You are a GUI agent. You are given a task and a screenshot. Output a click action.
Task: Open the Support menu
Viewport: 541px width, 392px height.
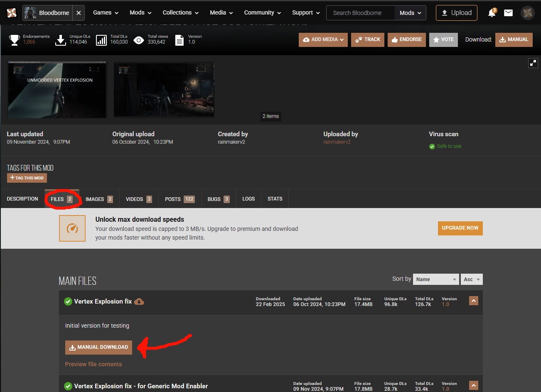pos(306,13)
